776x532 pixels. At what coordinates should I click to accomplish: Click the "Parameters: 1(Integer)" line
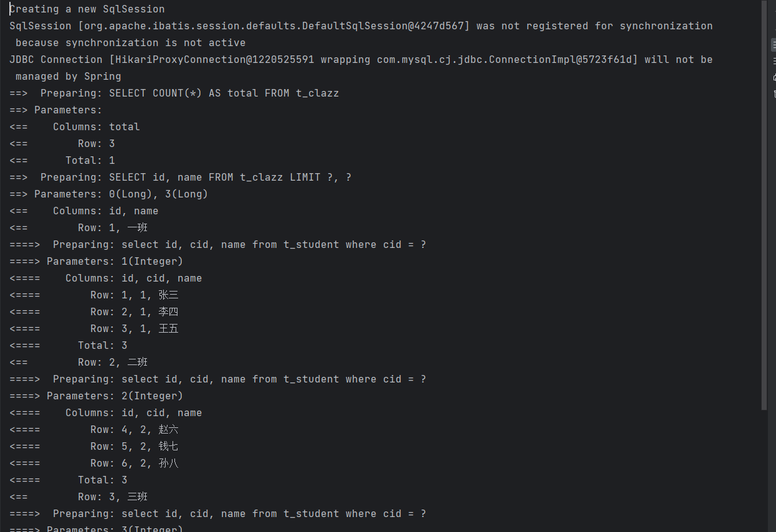115,262
